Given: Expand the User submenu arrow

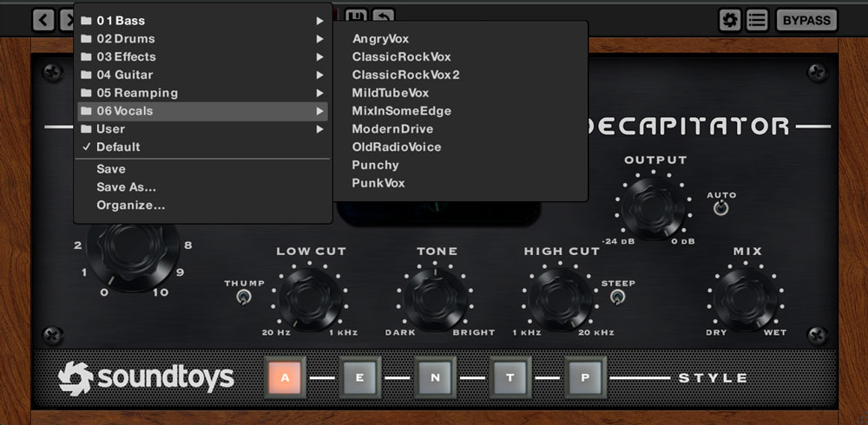Looking at the screenshot, I should point(319,129).
